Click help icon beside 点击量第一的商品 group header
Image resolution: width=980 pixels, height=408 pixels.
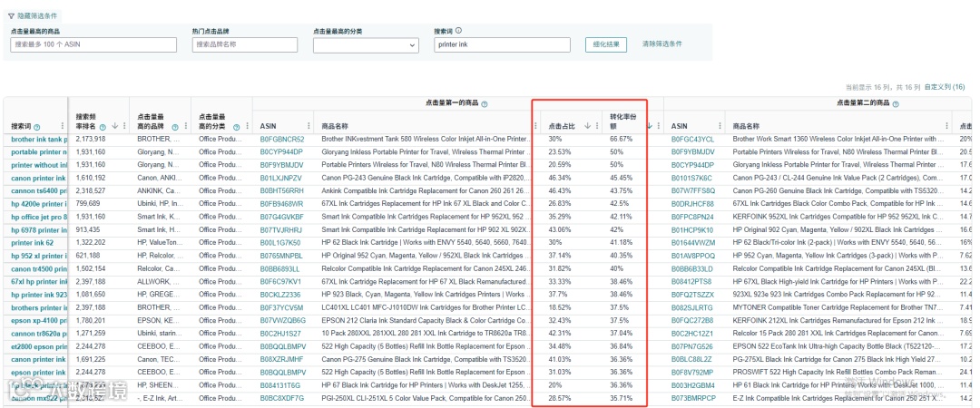click(485, 103)
